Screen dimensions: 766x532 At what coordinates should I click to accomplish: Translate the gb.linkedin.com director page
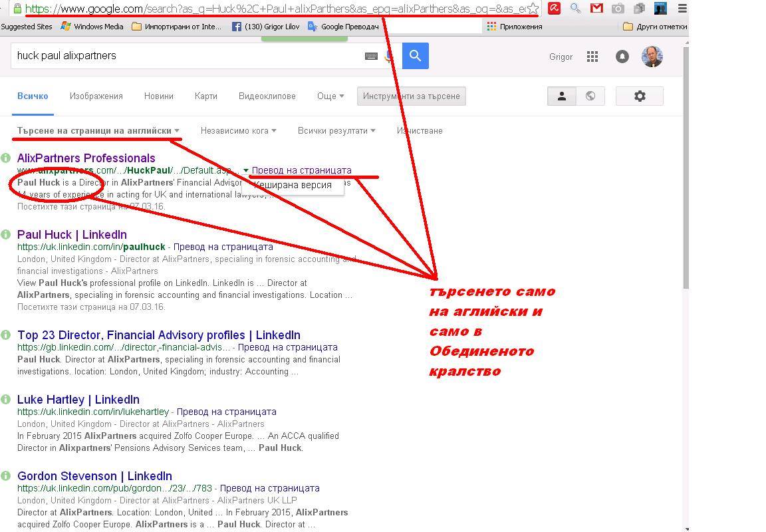click(288, 347)
